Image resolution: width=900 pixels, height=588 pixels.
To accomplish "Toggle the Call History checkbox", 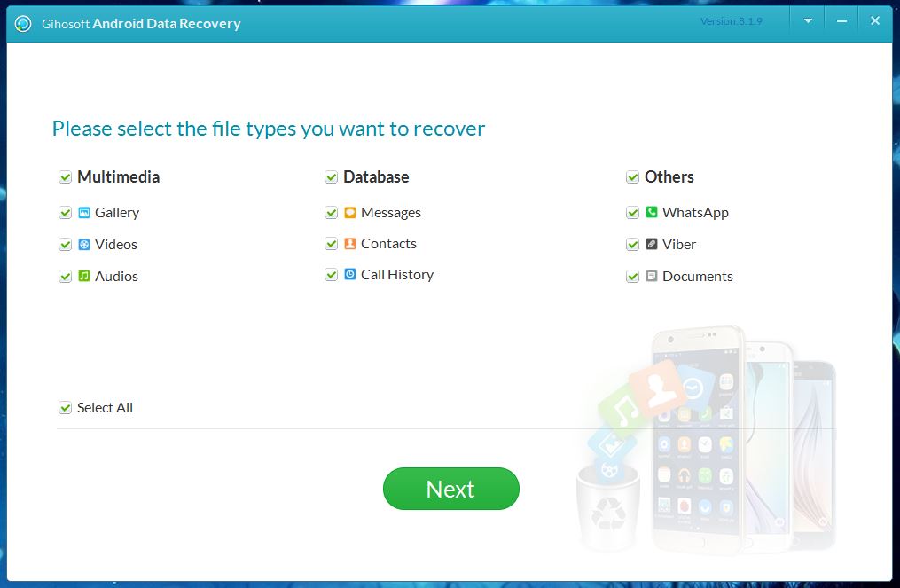I will point(332,274).
